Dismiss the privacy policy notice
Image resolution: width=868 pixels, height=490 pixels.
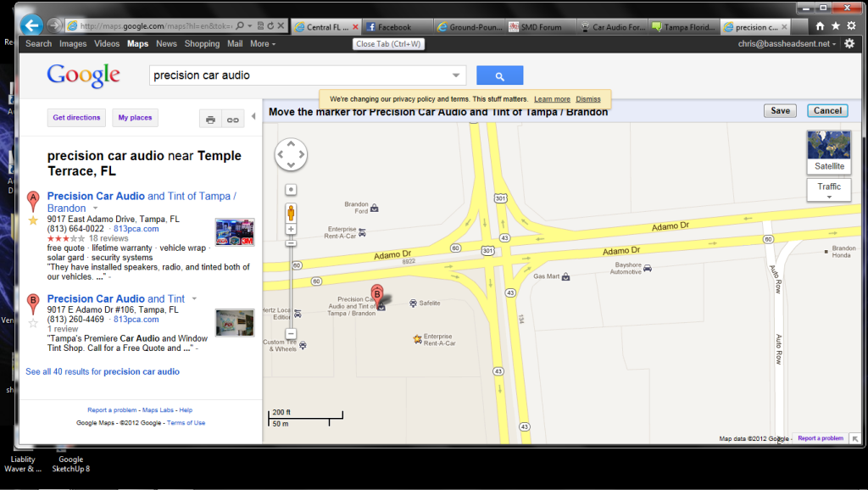tap(588, 99)
